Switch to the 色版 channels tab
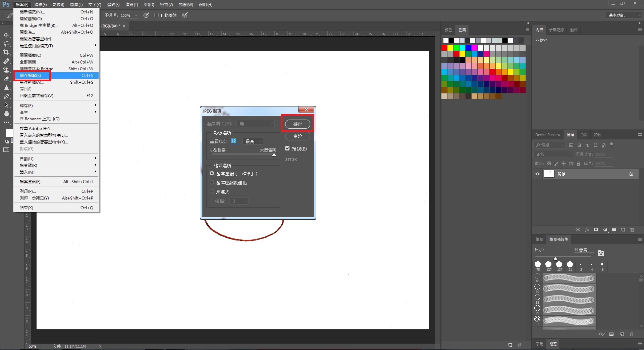The image size is (644, 350). tap(584, 135)
